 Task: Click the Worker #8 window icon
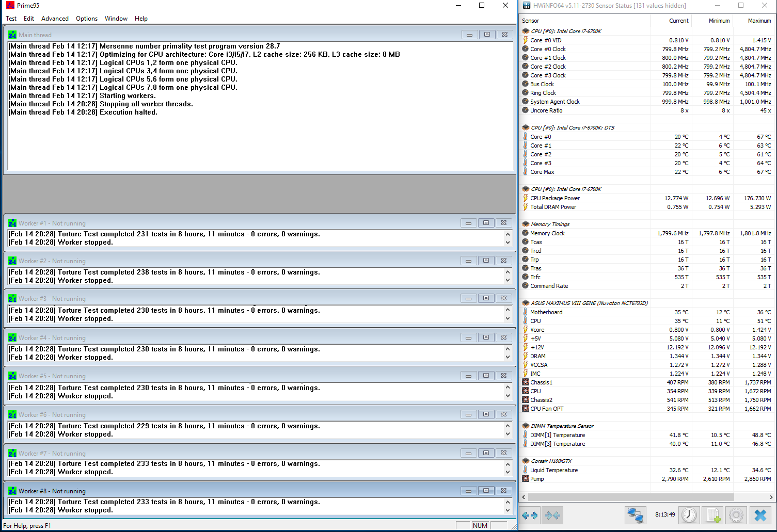[x=12, y=491]
